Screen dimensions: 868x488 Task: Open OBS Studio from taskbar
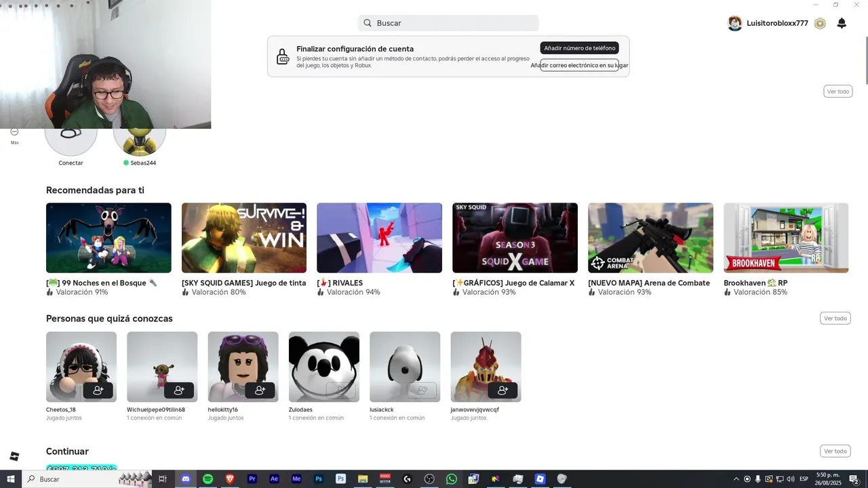click(429, 479)
